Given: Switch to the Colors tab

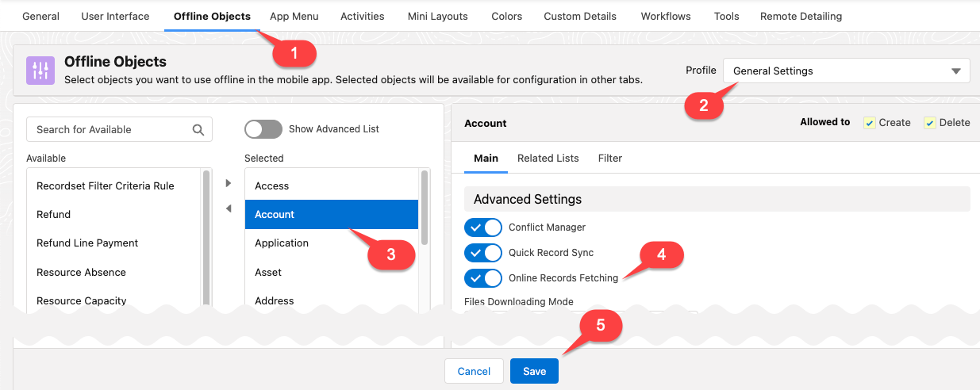Looking at the screenshot, I should pos(506,16).
